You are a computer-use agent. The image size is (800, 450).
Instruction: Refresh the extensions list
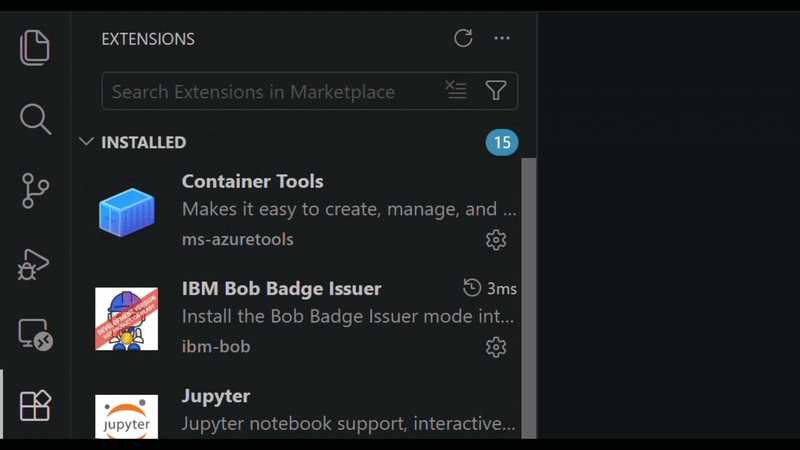[x=463, y=38]
